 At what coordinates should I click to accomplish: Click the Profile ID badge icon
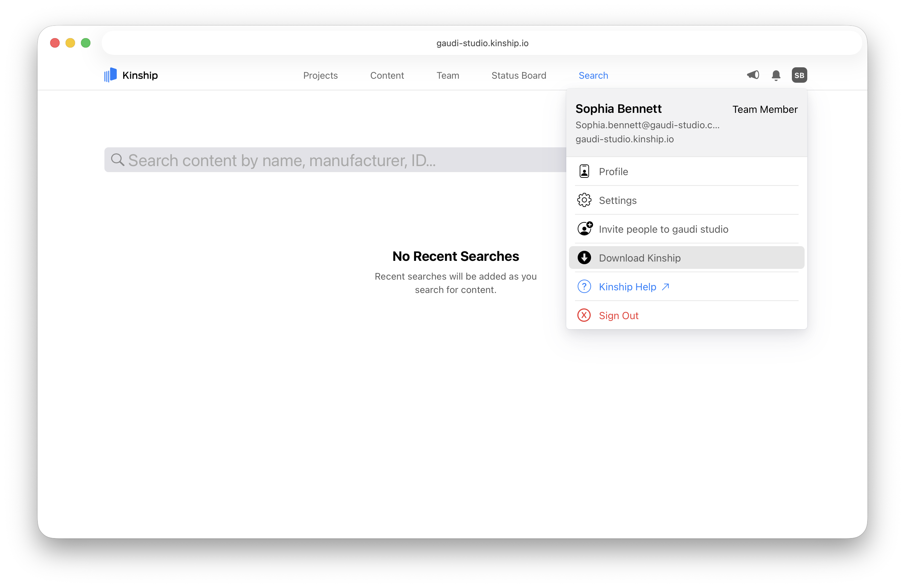(584, 171)
